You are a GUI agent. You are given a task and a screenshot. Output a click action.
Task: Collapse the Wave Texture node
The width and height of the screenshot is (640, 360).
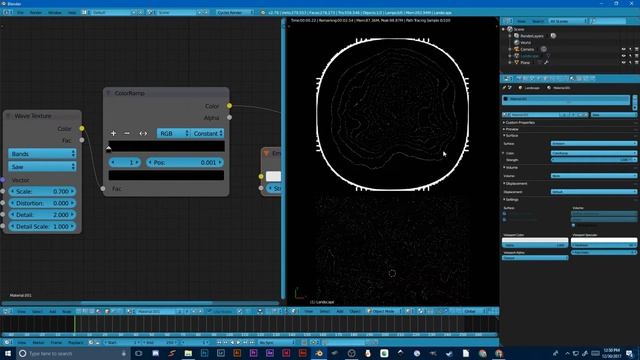(8, 116)
